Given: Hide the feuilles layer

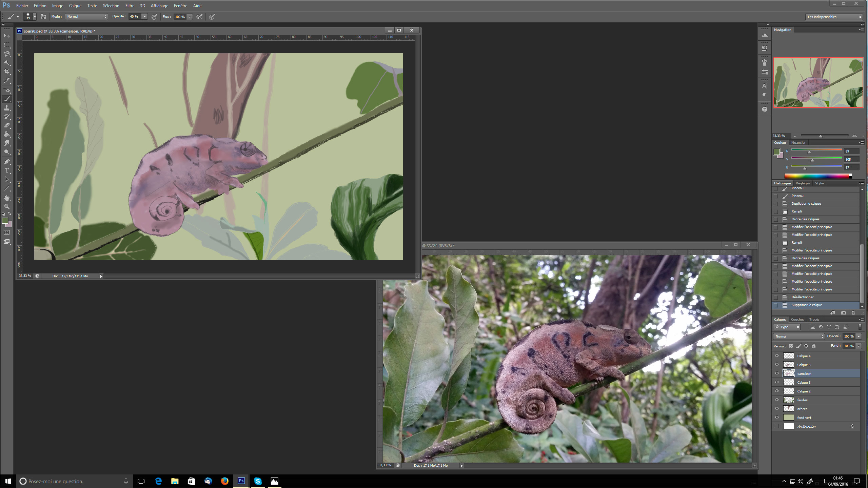Looking at the screenshot, I should [776, 400].
